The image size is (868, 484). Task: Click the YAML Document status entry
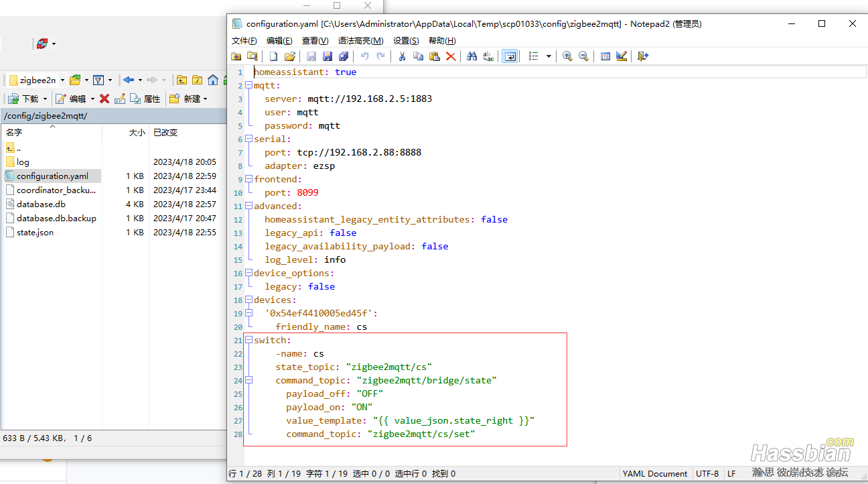pos(655,473)
